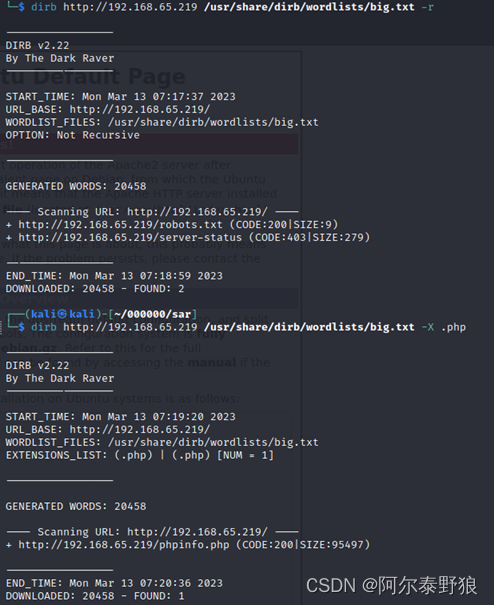This screenshot has height=605, width=494.
Task: Click the first GENERATED WORDS: 20458 line
Action: pyautogui.click(x=76, y=186)
